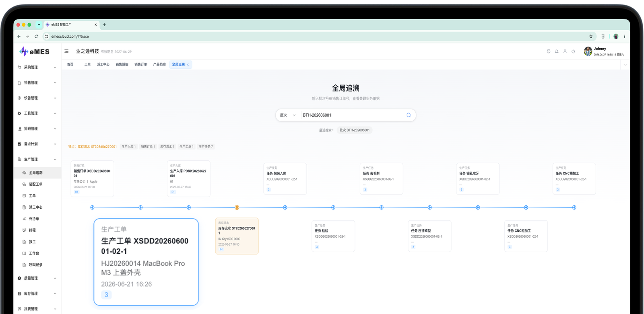The image size is (644, 314).
Task: Switch to the 销售明细 tab
Action: coord(122,64)
